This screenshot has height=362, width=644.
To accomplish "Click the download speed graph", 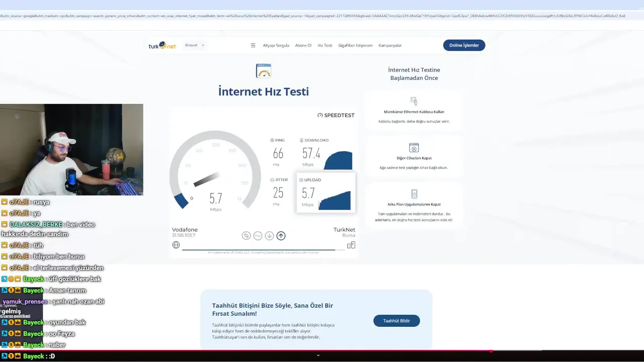I will pyautogui.click(x=338, y=160).
